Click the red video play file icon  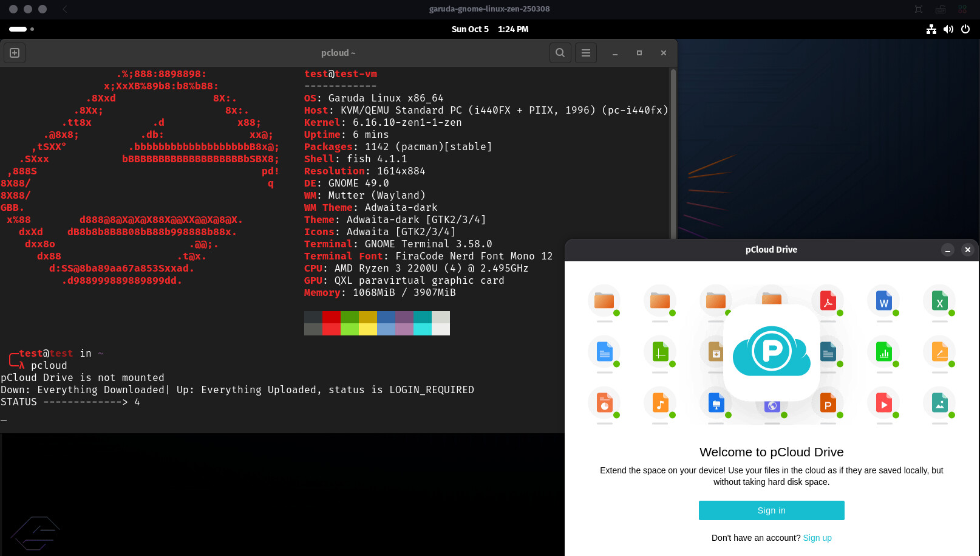[883, 403]
